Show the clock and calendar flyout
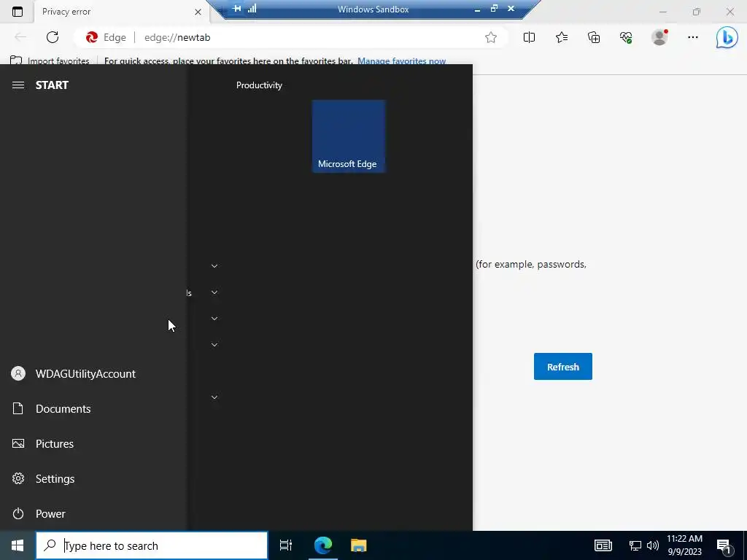Viewport: 747px width, 560px height. tap(684, 545)
